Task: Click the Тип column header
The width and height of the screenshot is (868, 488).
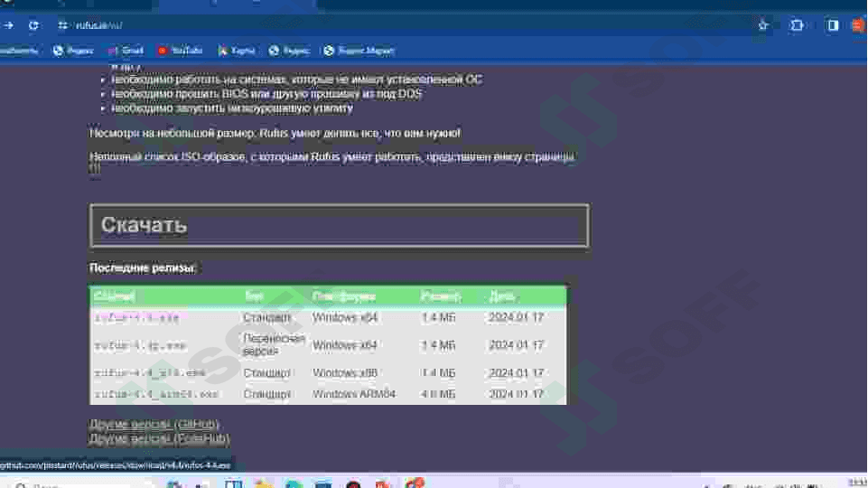Action: [254, 296]
